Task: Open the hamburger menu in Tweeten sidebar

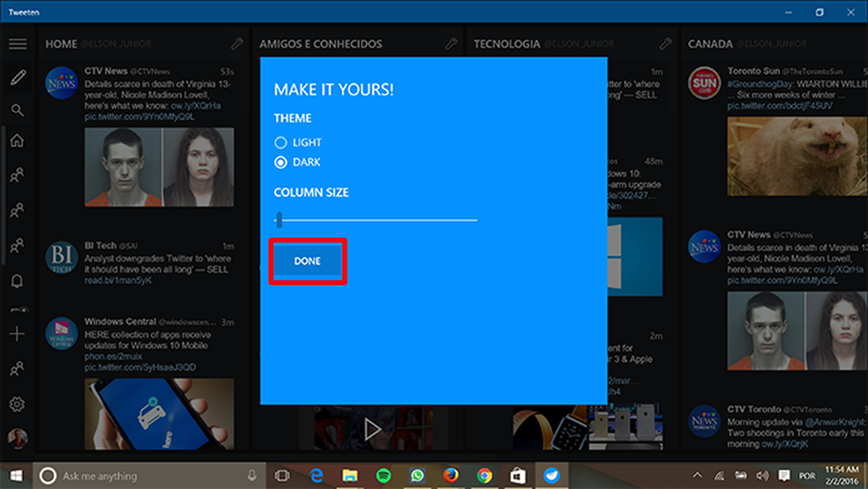Action: pyautogui.click(x=18, y=44)
